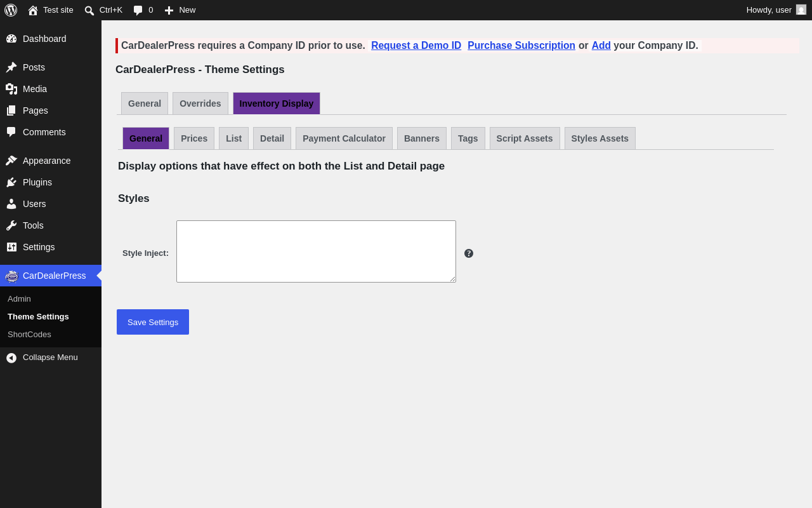Open the Tools wrench icon
The height and width of the screenshot is (508, 812).
click(11, 225)
